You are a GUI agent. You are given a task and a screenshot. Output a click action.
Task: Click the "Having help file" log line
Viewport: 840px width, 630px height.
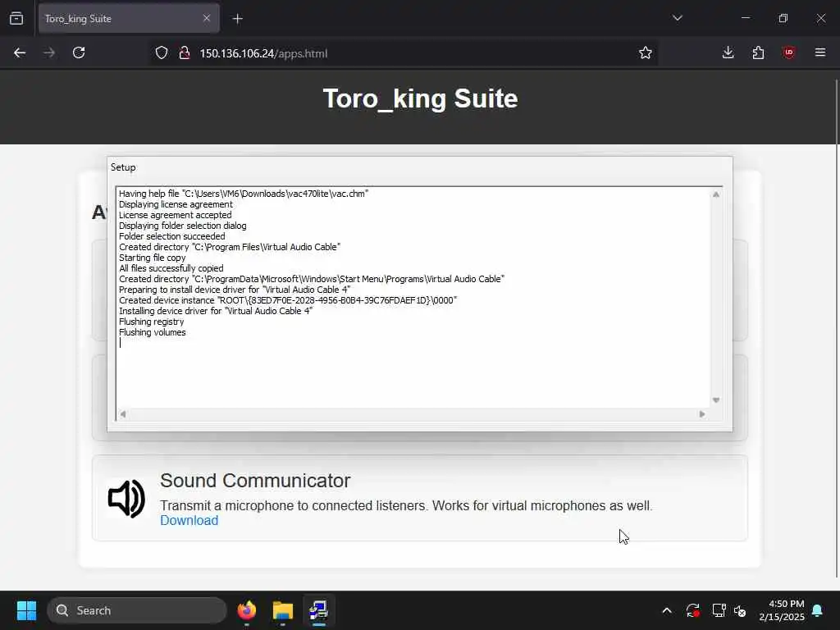point(244,194)
